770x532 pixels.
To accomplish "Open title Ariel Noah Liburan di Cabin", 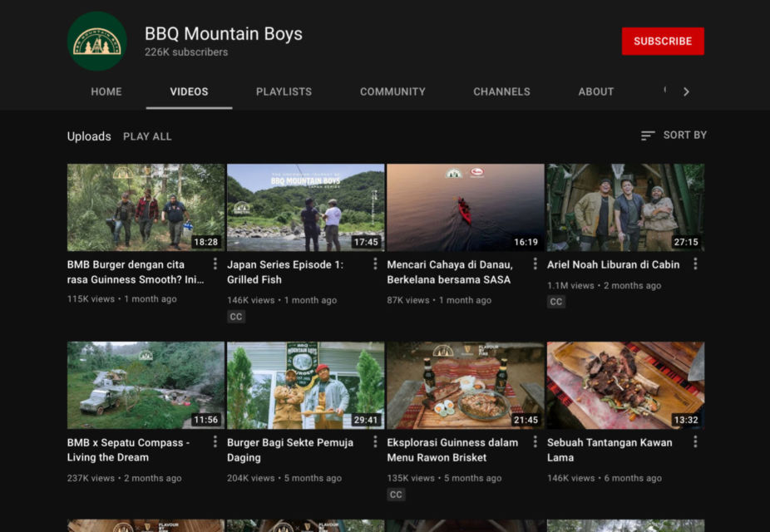I will pos(614,264).
